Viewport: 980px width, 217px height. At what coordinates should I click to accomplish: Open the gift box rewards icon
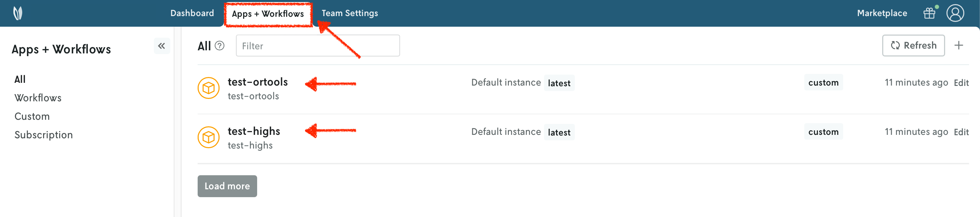[x=929, y=13]
